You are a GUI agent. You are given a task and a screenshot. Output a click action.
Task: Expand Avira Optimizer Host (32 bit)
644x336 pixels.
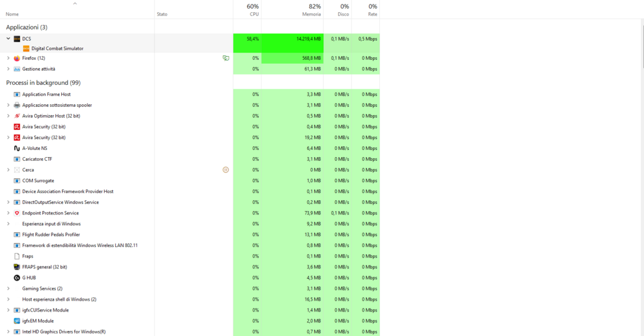[x=8, y=116]
